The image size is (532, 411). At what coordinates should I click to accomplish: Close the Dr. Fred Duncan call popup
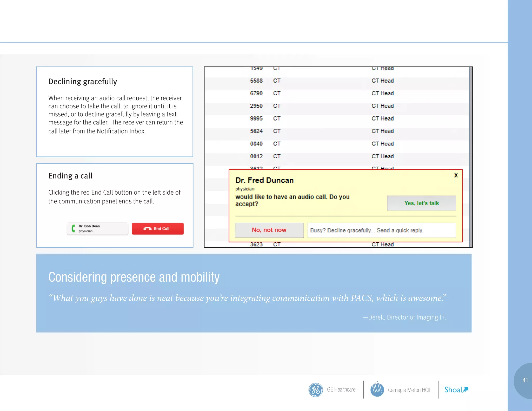point(456,175)
